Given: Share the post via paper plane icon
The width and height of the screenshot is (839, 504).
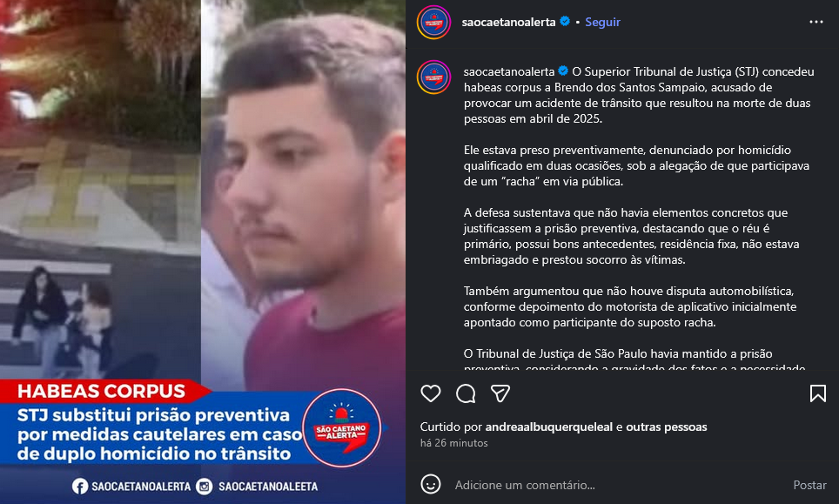Looking at the screenshot, I should pyautogui.click(x=500, y=393).
